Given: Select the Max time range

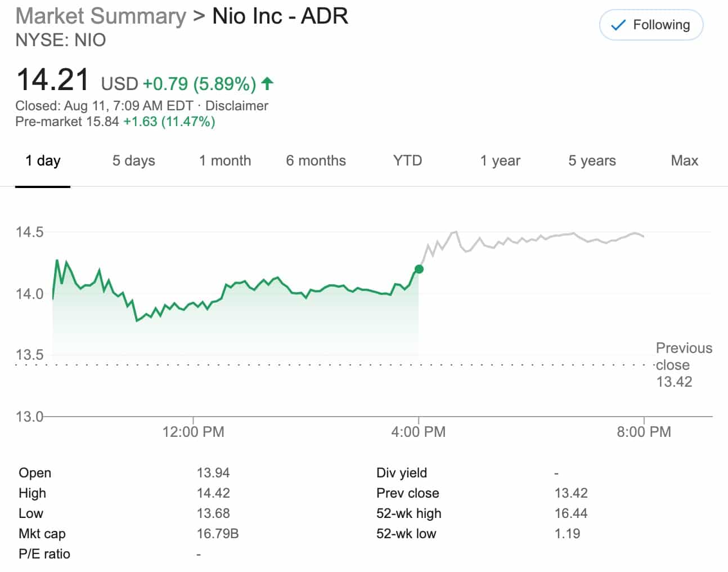Looking at the screenshot, I should point(684,161).
